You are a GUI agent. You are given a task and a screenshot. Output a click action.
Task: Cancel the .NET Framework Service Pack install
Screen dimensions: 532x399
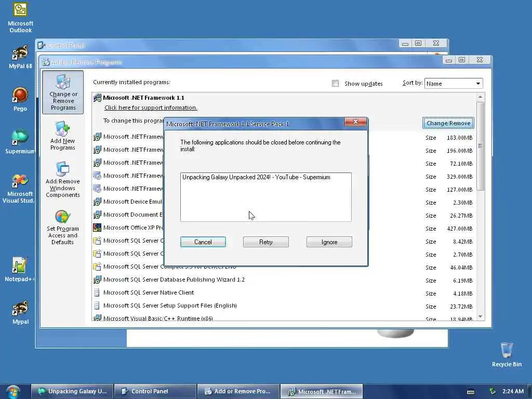click(203, 242)
